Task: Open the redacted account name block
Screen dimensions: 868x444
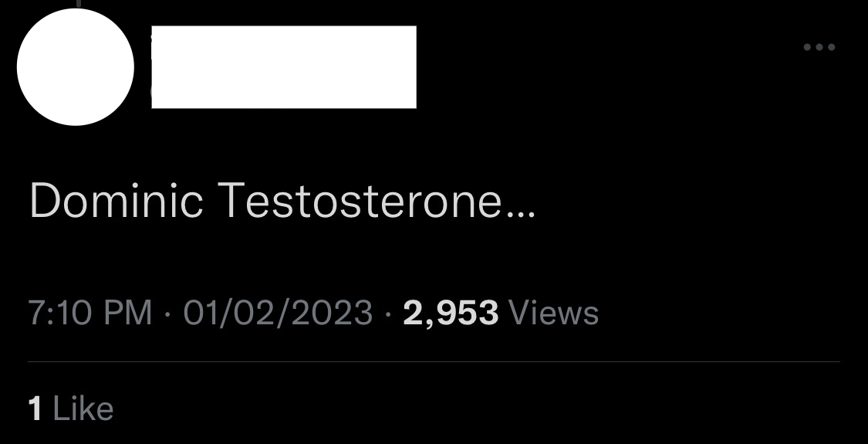Action: click(284, 67)
